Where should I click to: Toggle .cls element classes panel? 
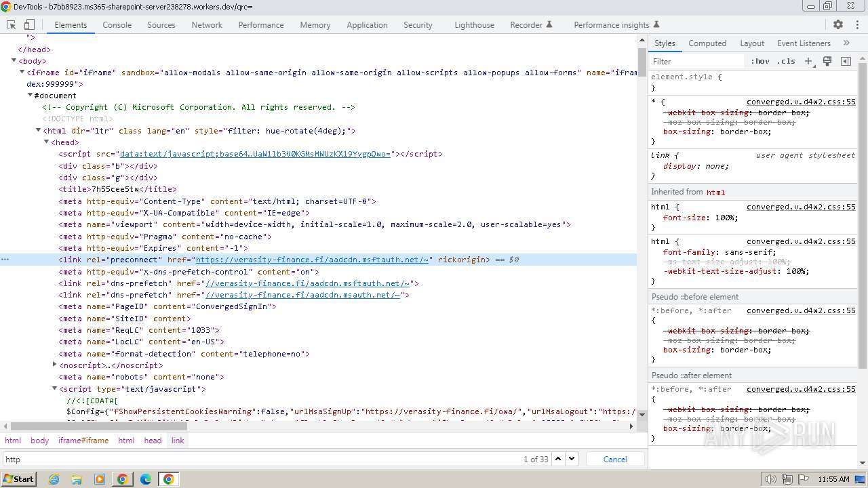[786, 61]
